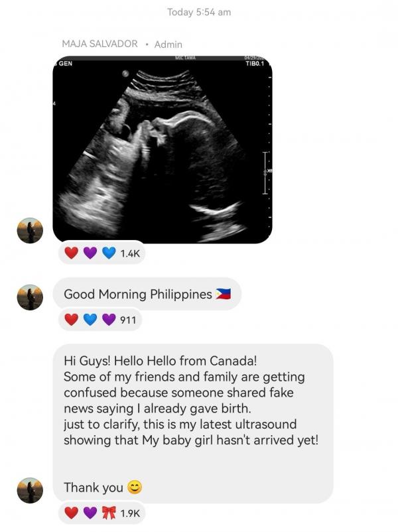
Task: Tap the red heart under the ultrasound
Action: coord(71,253)
